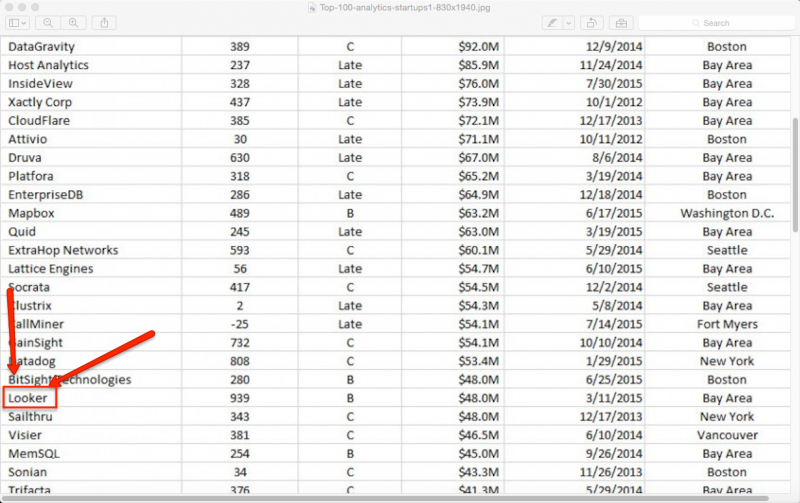Click the -25 growth value
The width and height of the screenshot is (800, 503).
click(x=240, y=324)
